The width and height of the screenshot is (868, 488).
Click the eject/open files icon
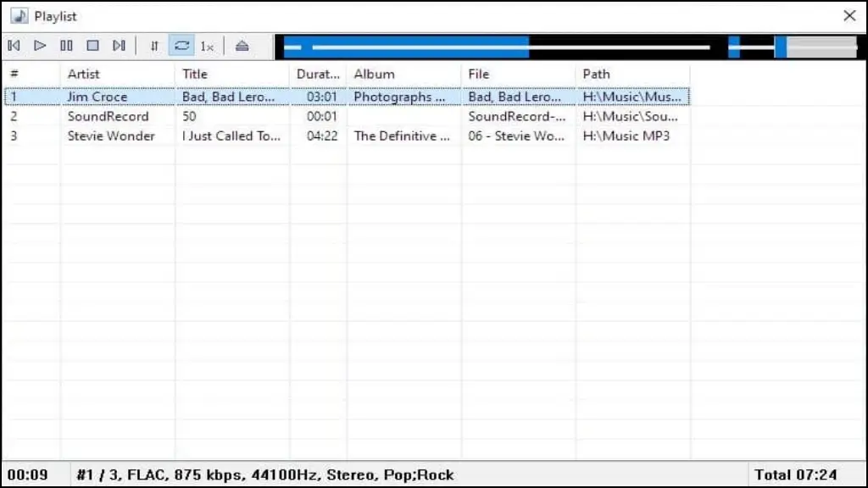point(242,46)
